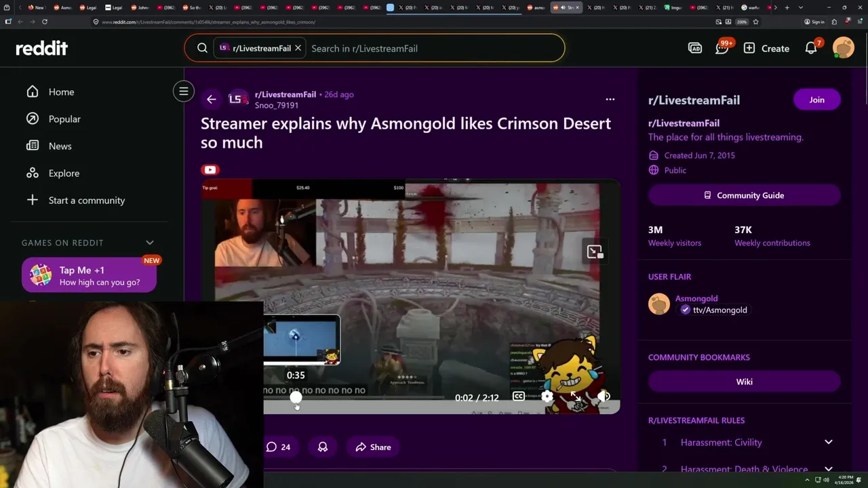This screenshot has height=488, width=868.
Task: Open chat messages with 99+ badge
Action: 722,48
